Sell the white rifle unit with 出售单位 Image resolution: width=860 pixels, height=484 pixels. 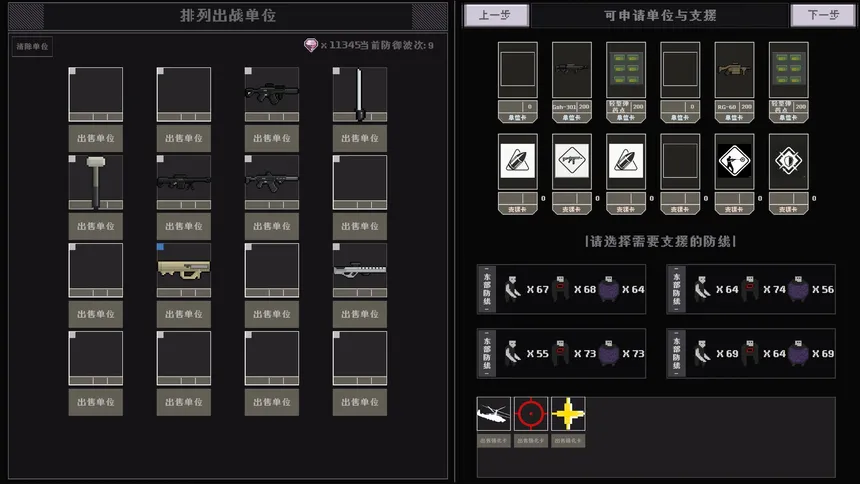coord(360,314)
